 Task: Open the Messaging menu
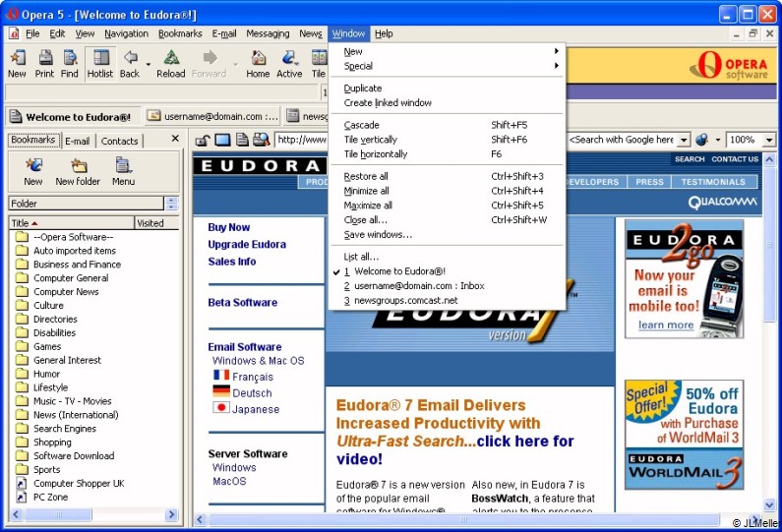[268, 33]
